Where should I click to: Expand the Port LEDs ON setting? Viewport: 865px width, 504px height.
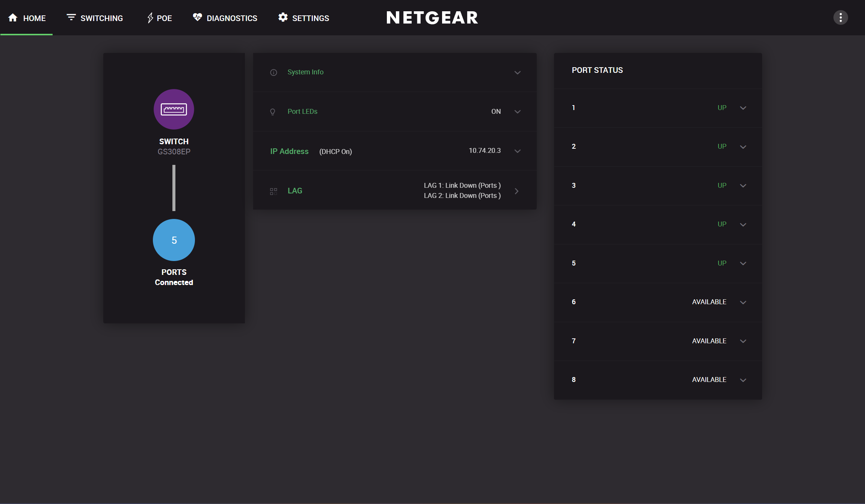tap(517, 112)
